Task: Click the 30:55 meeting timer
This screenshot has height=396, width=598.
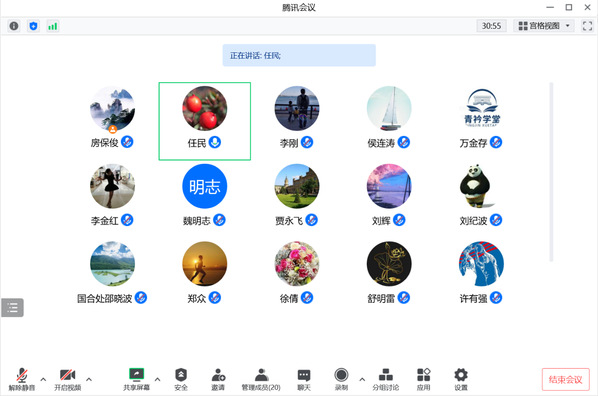Action: point(491,26)
